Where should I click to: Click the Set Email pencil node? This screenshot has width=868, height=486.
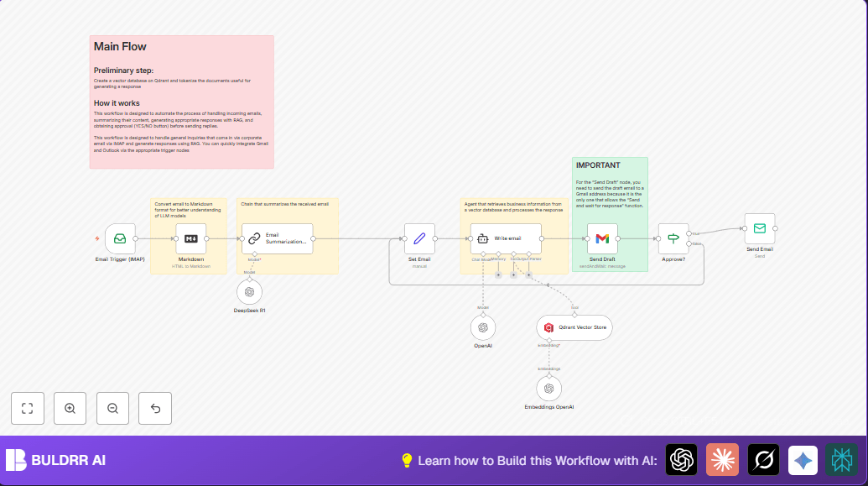pyautogui.click(x=419, y=239)
